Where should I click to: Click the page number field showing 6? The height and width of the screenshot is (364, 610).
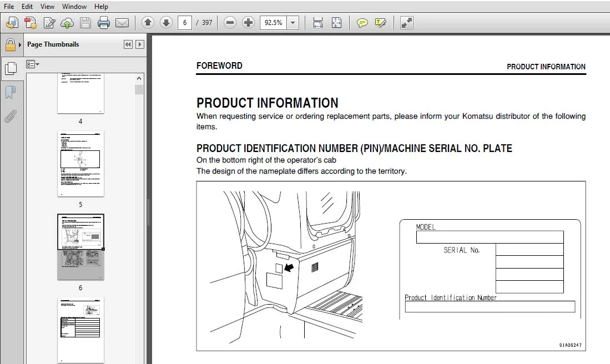184,23
